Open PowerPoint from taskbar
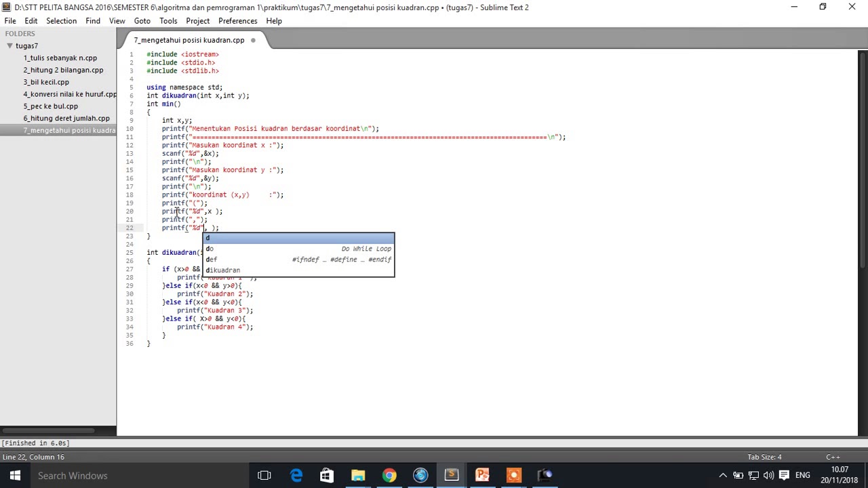The width and height of the screenshot is (868, 488). 483,476
